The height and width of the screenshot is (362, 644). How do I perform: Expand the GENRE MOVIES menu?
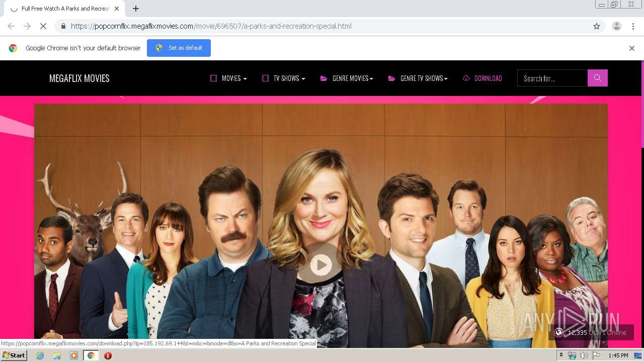click(347, 78)
